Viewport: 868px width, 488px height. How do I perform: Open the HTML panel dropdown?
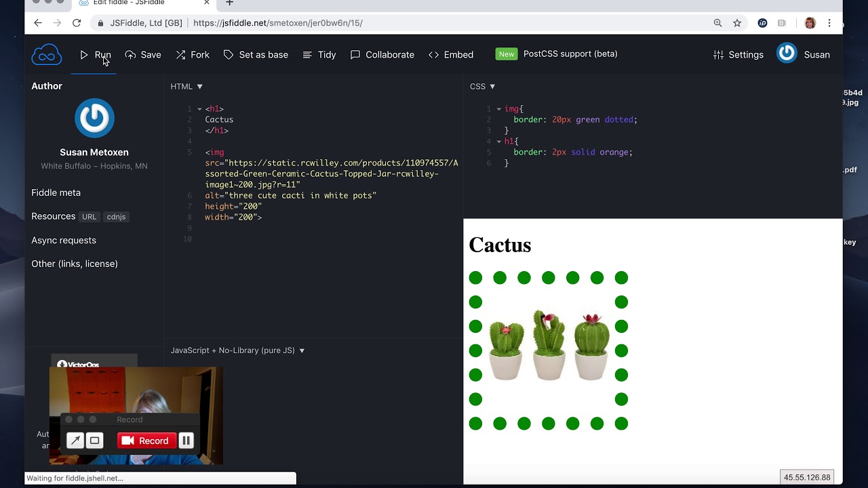click(186, 87)
